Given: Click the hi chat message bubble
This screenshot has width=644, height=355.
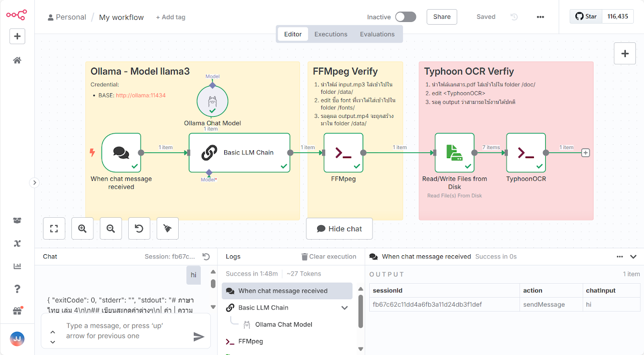Looking at the screenshot, I should coord(194,275).
